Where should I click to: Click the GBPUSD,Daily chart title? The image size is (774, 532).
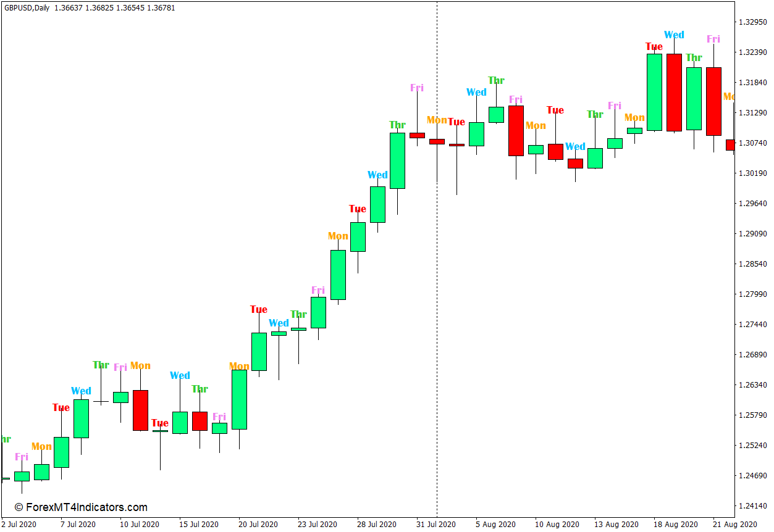tap(26, 8)
